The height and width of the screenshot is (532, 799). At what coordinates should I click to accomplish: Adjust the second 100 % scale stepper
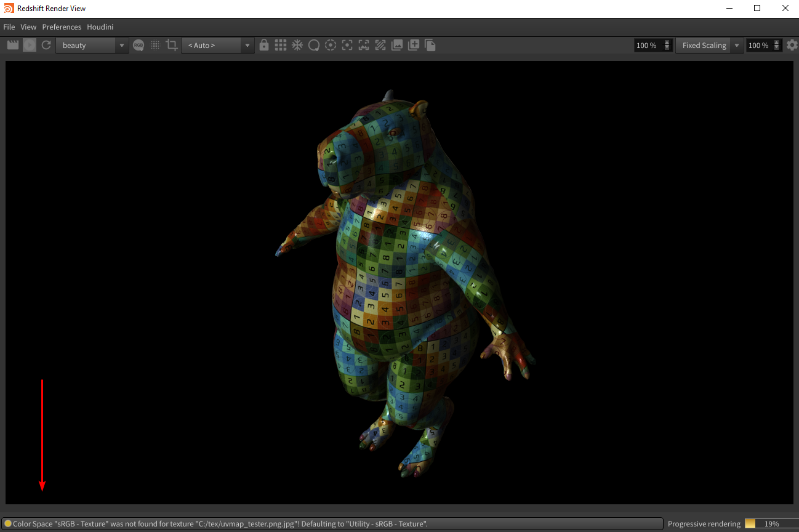click(777, 45)
